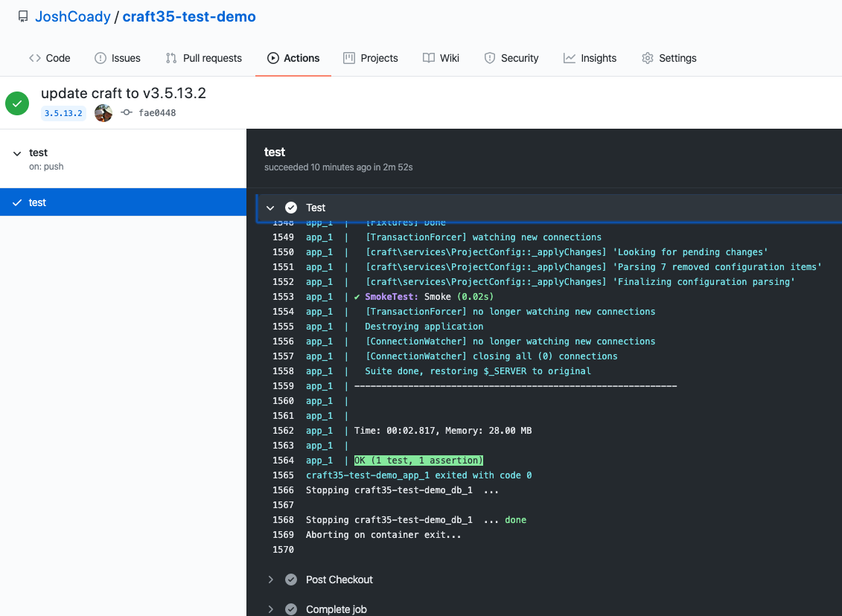Viewport: 842px width, 616px height.
Task: Click the Actions play icon
Action: coord(272,58)
